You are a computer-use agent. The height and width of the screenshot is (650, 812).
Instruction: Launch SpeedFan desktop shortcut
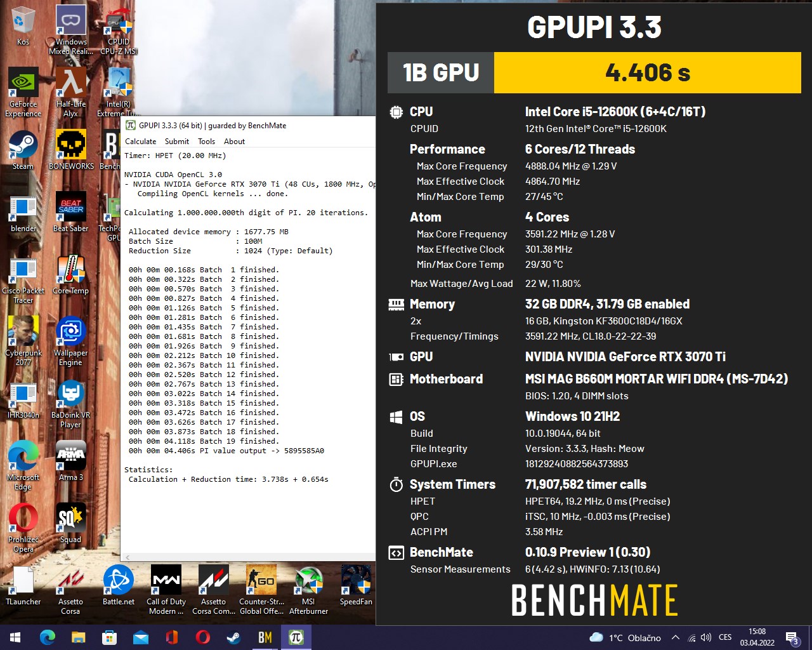click(x=356, y=585)
